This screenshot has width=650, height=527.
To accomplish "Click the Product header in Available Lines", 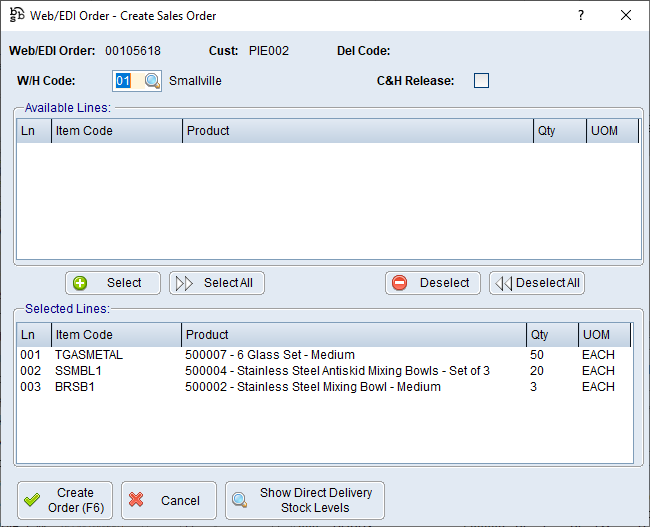I will [x=357, y=131].
